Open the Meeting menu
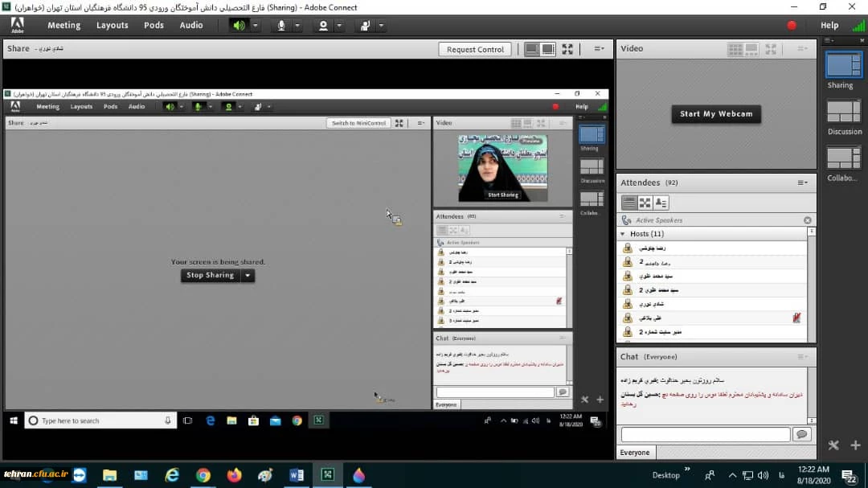Image resolution: width=868 pixels, height=488 pixels. (x=63, y=25)
